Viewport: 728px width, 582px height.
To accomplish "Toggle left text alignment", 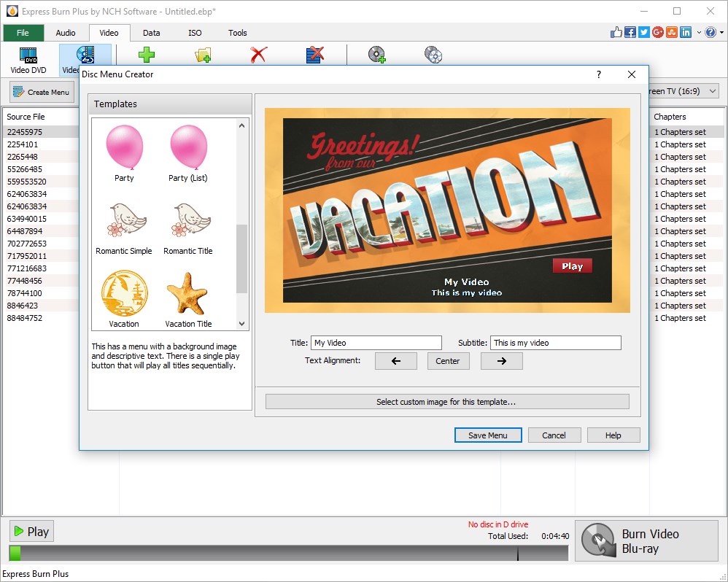I will click(x=395, y=360).
